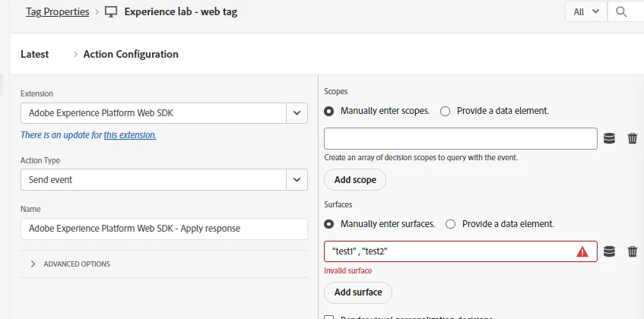Screen dimensions: 644x319
Task: Click the red warning icon in surface field
Action: 582,251
